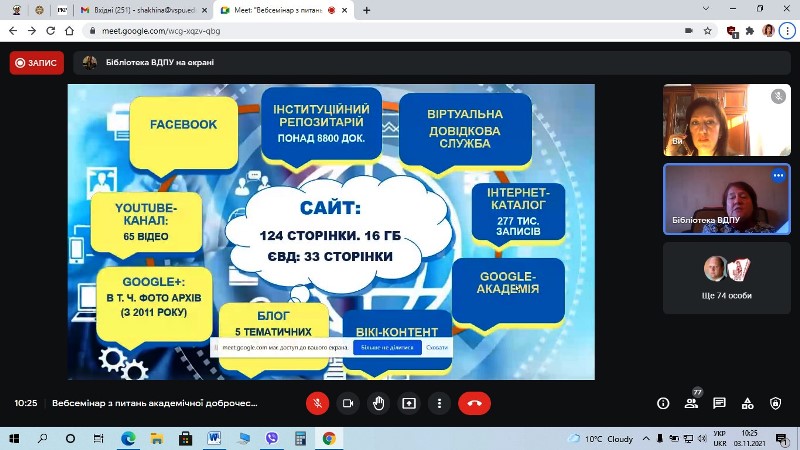This screenshot has width=800, height=450.
Task: Open Microsoft Store from the taskbar
Action: point(185,438)
